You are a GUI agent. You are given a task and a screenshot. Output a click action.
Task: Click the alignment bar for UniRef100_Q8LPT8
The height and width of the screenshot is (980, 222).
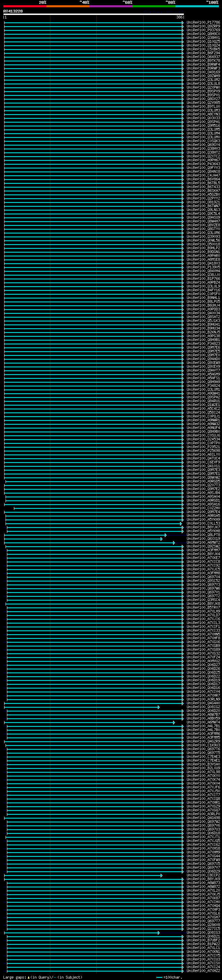(85, 535)
